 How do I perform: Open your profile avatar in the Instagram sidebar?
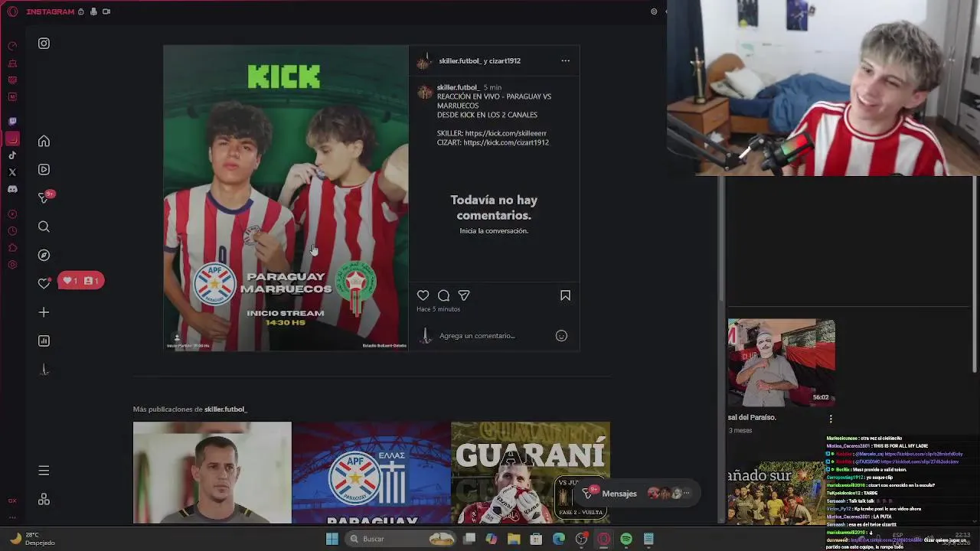tap(44, 370)
